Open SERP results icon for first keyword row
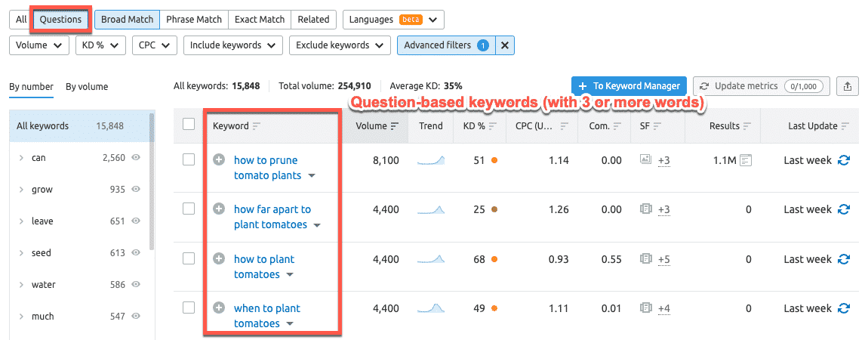The image size is (868, 340). (746, 160)
